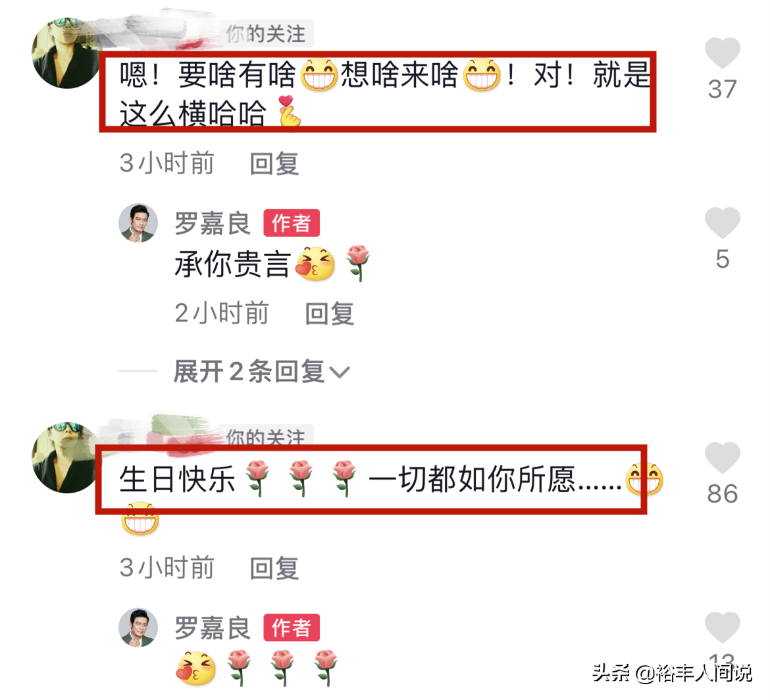This screenshot has height=700, width=770.
Task: Click the kissing emoji in 承你贵言 reply
Action: click(315, 264)
